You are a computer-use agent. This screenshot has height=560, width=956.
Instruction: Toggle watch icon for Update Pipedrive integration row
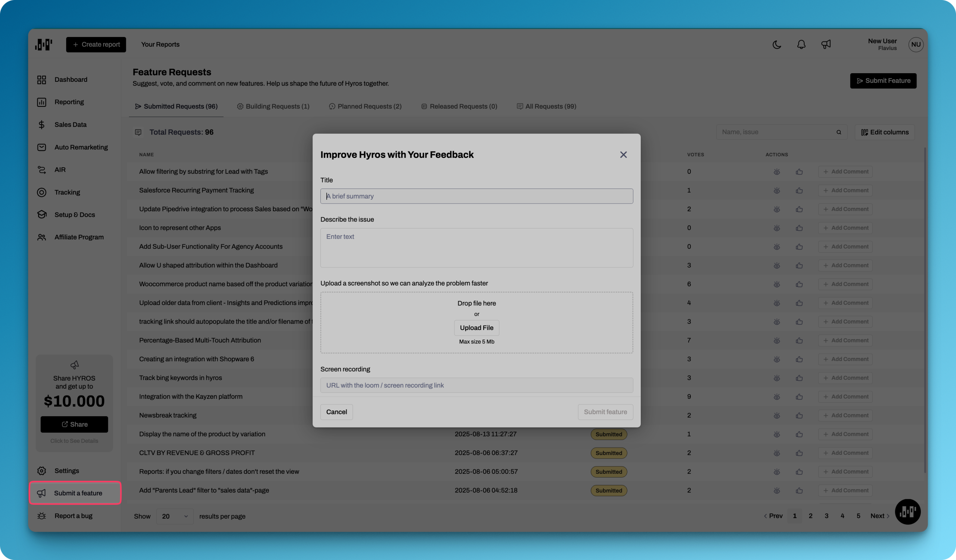tap(776, 209)
